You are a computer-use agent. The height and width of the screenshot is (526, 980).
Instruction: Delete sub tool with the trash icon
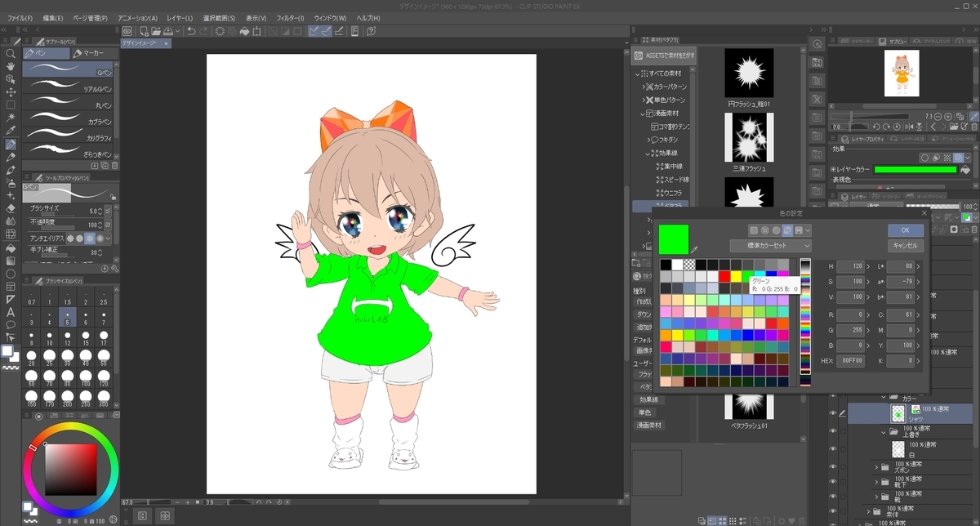[x=114, y=165]
